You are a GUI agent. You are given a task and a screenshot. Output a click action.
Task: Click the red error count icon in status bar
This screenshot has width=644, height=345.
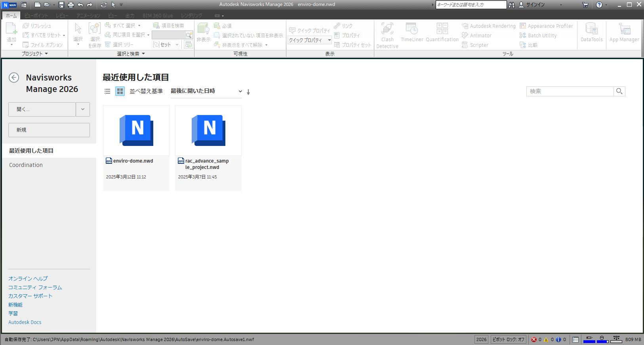(x=534, y=339)
